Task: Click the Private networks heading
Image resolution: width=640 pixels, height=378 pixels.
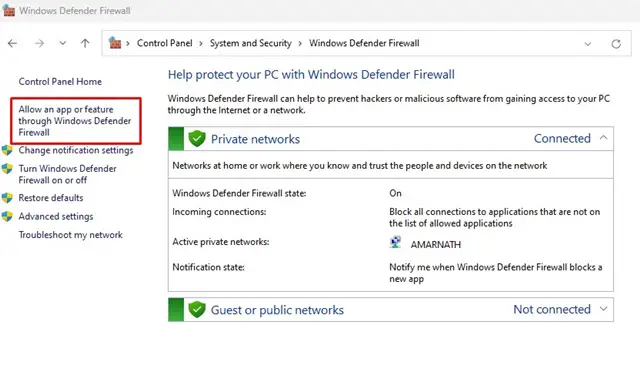Action: coord(256,139)
